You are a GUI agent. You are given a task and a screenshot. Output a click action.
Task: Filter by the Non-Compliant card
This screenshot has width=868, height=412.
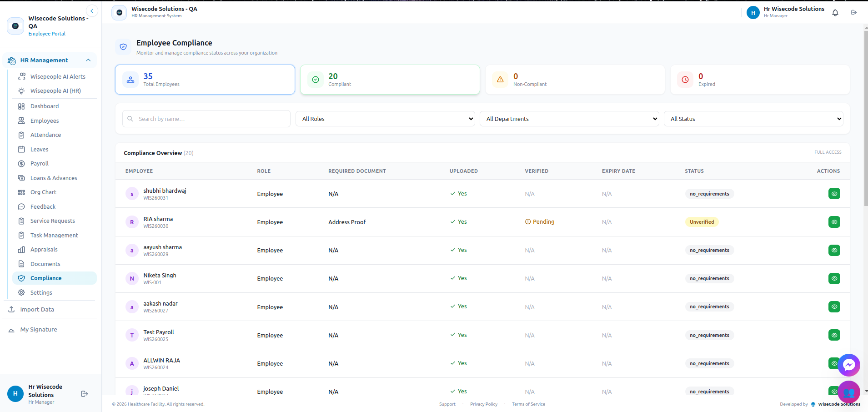(x=575, y=80)
